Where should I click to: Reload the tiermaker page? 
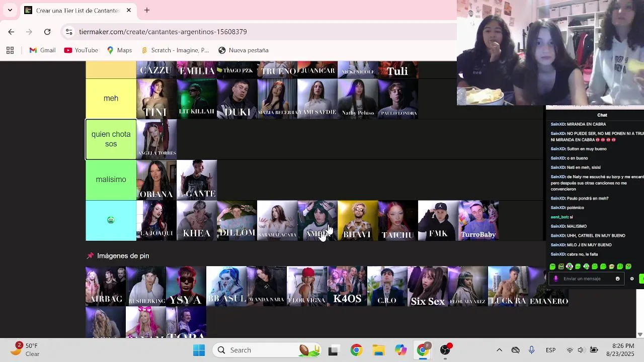[47, 32]
